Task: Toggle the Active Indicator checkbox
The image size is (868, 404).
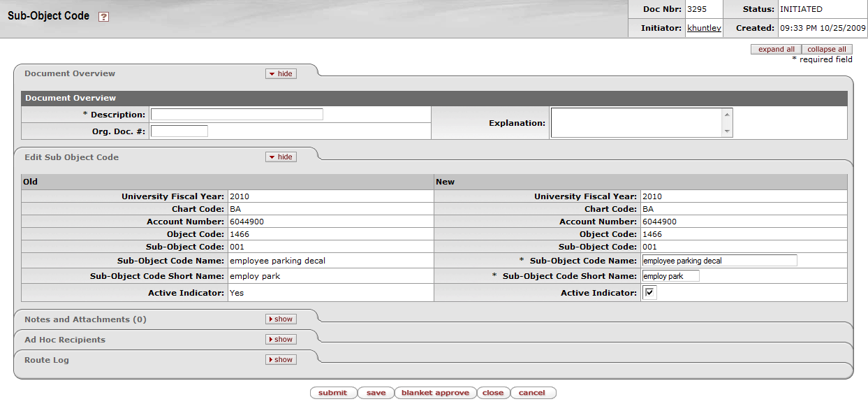Action: tap(650, 293)
